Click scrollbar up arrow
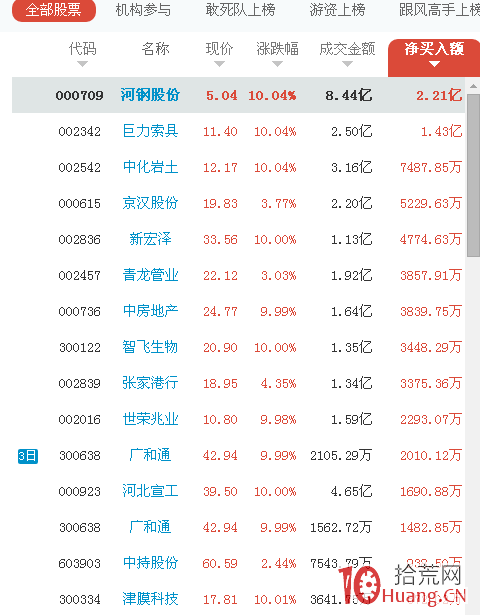 473,86
